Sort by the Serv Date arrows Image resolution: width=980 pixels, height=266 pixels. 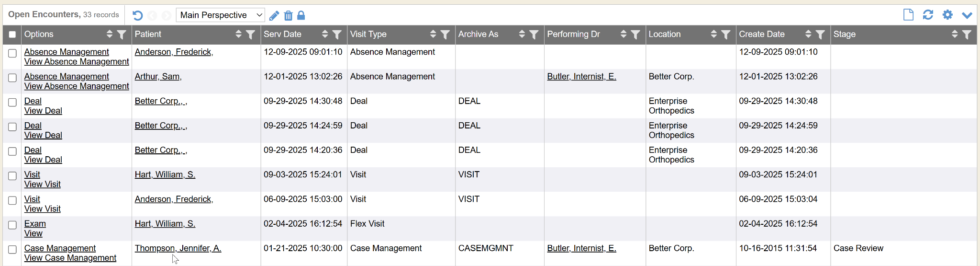[x=325, y=34]
